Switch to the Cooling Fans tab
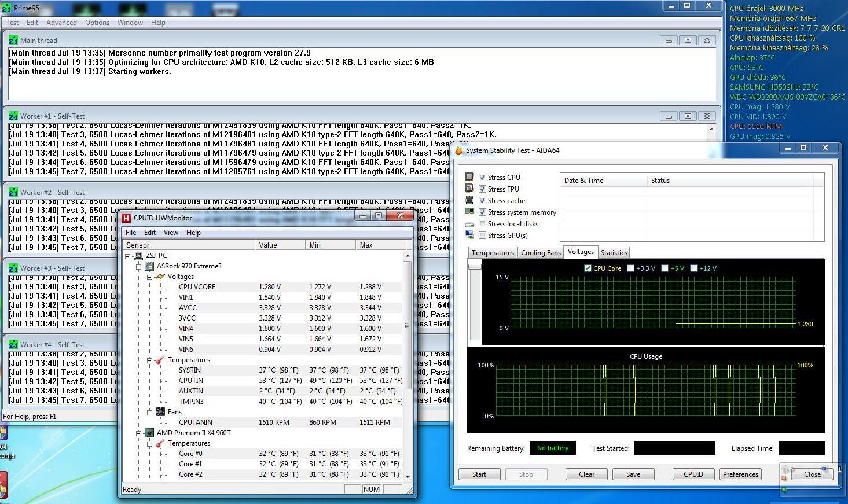This screenshot has height=504, width=848. (541, 253)
